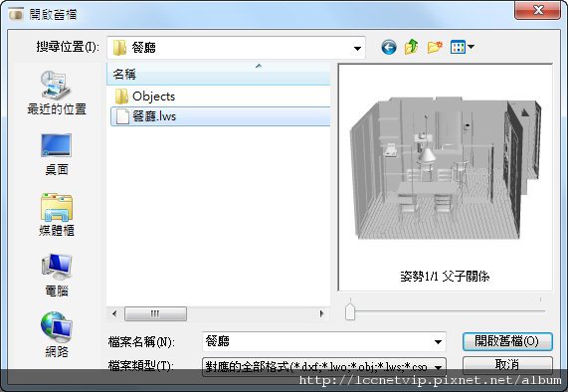The width and height of the screenshot is (568, 392).
Task: Open the view menu icon
Action: [x=462, y=47]
